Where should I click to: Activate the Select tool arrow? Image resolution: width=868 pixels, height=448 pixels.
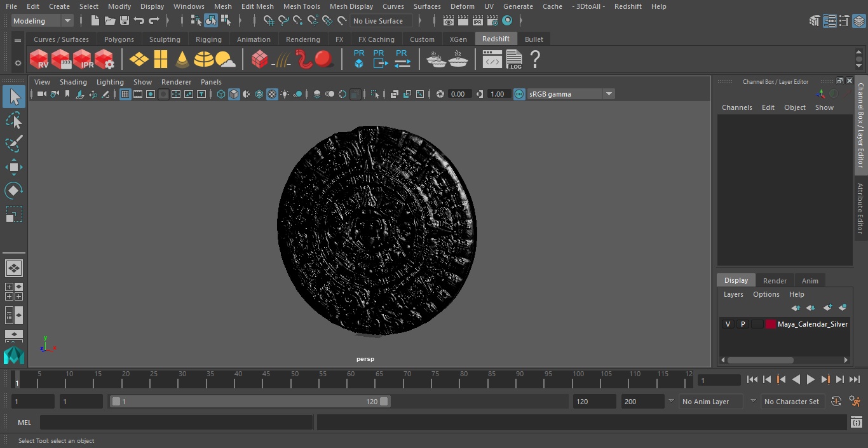tap(13, 97)
